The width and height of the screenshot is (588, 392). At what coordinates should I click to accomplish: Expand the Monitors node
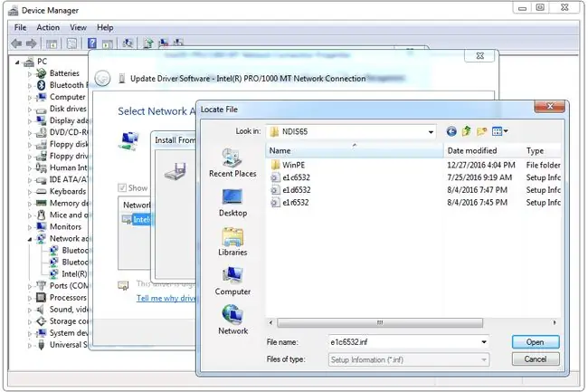point(30,227)
